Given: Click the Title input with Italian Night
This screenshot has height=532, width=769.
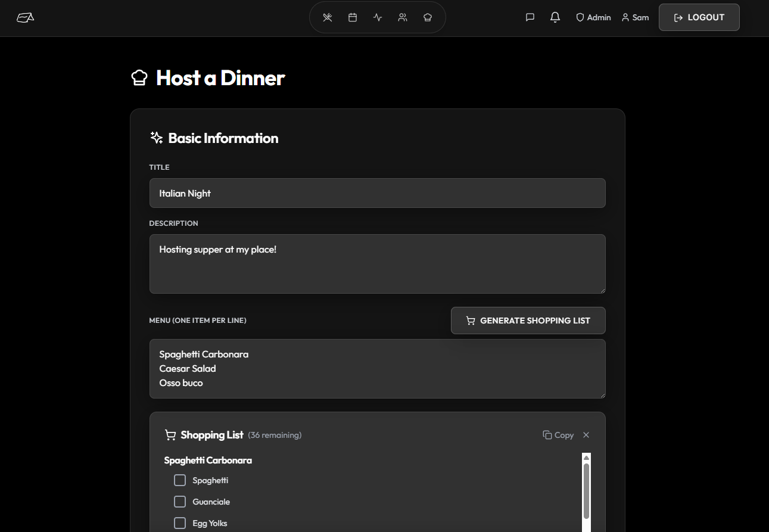Looking at the screenshot, I should [378, 193].
